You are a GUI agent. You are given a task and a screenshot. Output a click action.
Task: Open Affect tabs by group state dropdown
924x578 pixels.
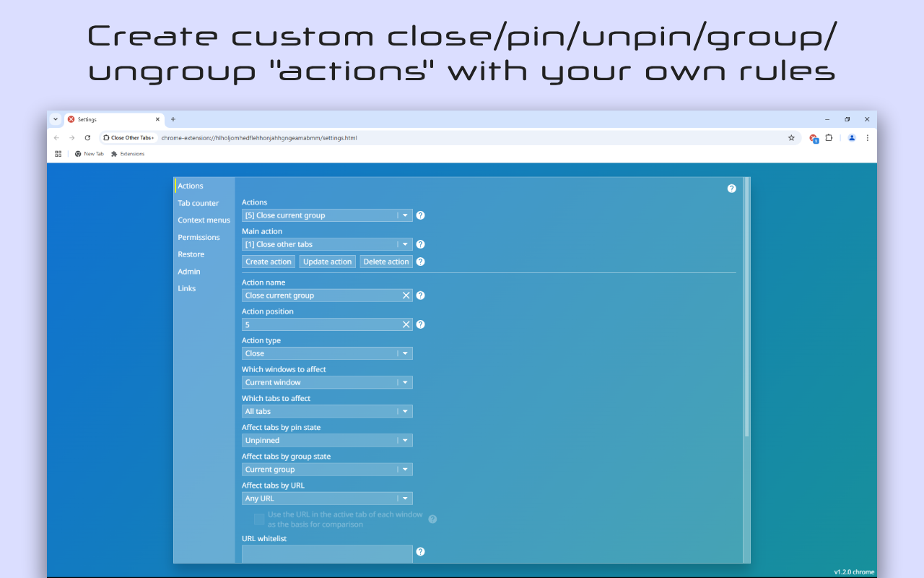click(327, 470)
